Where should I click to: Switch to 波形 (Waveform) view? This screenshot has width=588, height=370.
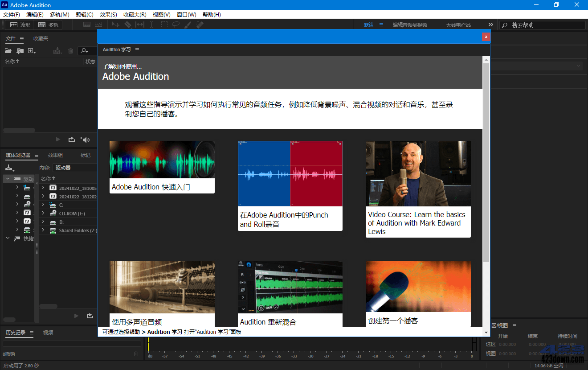[x=21, y=25]
